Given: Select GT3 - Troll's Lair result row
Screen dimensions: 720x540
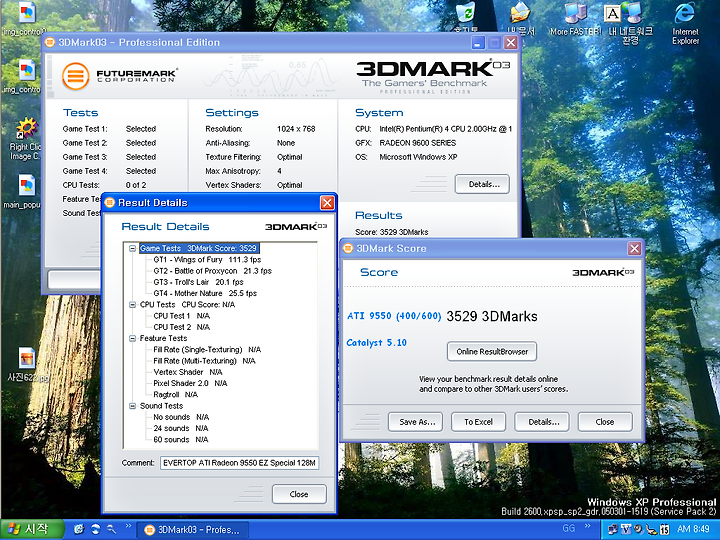Looking at the screenshot, I should [198, 282].
